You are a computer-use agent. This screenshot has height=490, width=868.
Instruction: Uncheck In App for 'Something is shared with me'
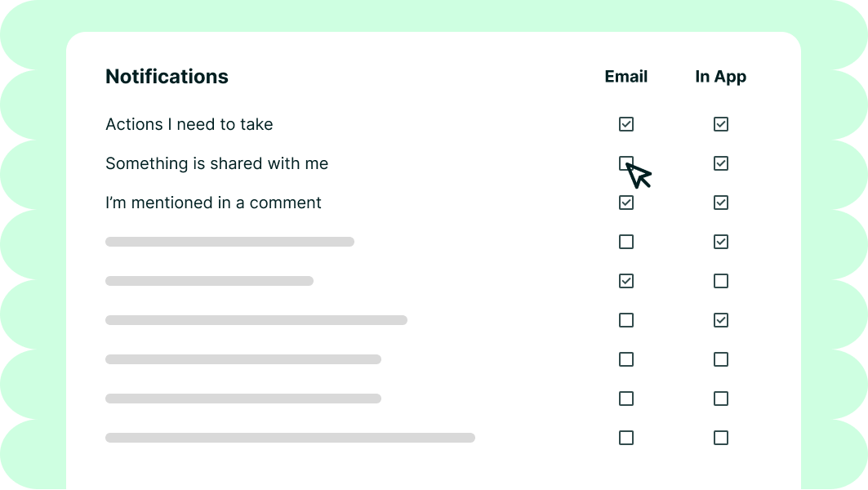(x=721, y=163)
